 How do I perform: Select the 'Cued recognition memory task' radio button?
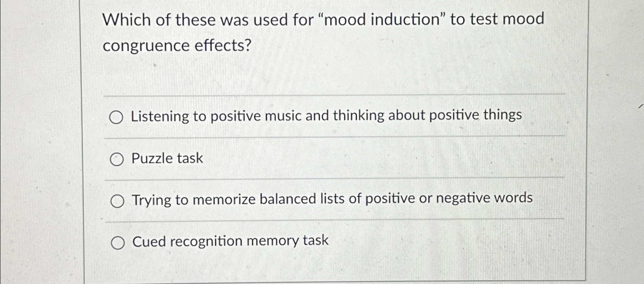[x=118, y=242]
